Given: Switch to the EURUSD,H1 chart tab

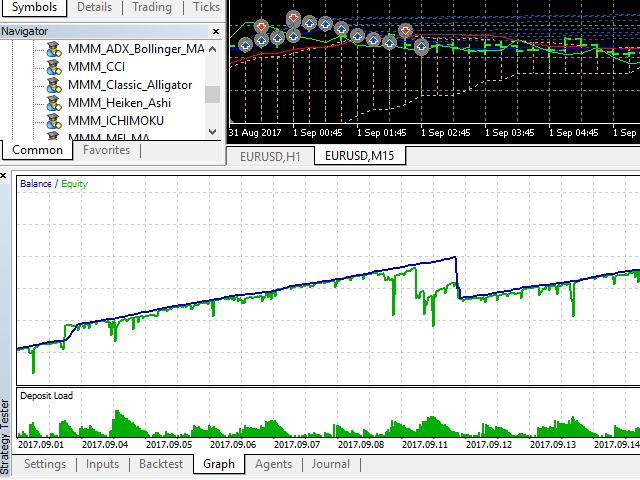Looking at the screenshot, I should [x=270, y=156].
